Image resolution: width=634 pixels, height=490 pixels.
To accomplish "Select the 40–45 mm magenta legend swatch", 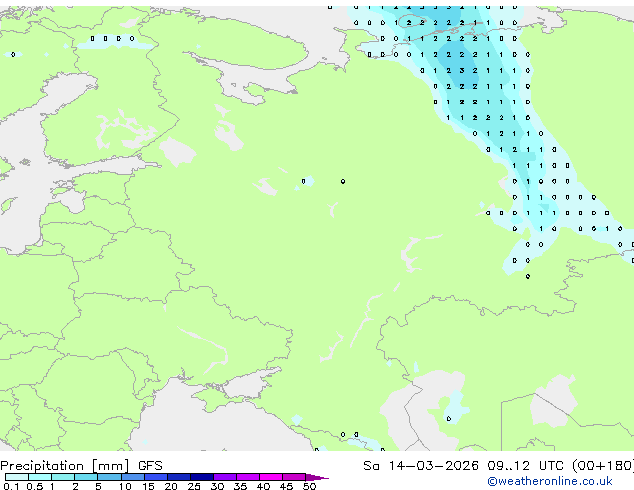I will [x=271, y=477].
